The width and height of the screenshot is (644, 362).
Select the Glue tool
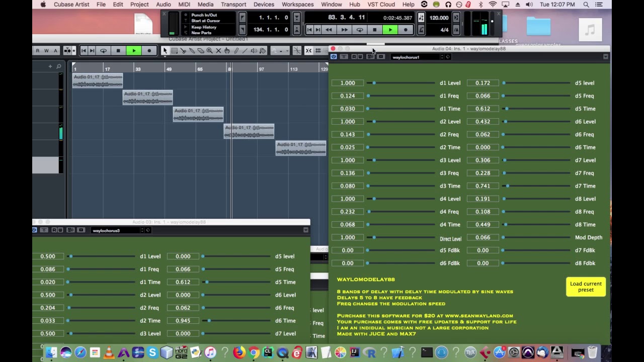click(x=192, y=51)
